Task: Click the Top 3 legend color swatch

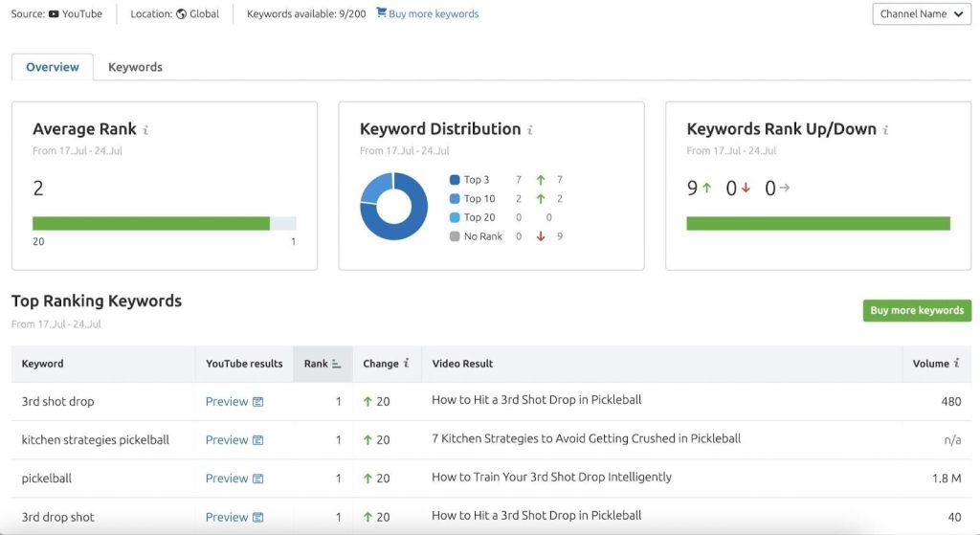Action: tap(455, 180)
